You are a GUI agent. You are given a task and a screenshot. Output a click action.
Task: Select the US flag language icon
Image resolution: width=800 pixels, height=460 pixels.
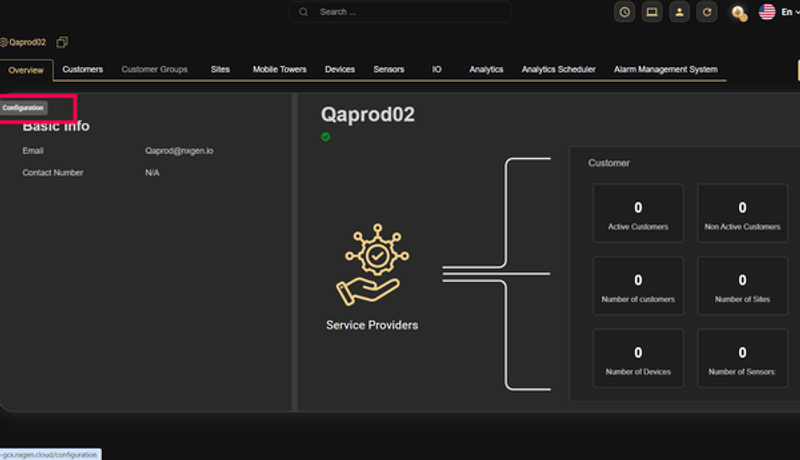point(767,12)
